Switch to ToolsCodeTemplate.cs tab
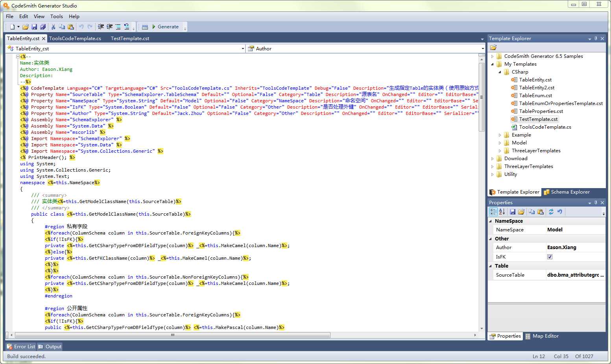Screen dimensions: 611x364 pyautogui.click(x=75, y=38)
